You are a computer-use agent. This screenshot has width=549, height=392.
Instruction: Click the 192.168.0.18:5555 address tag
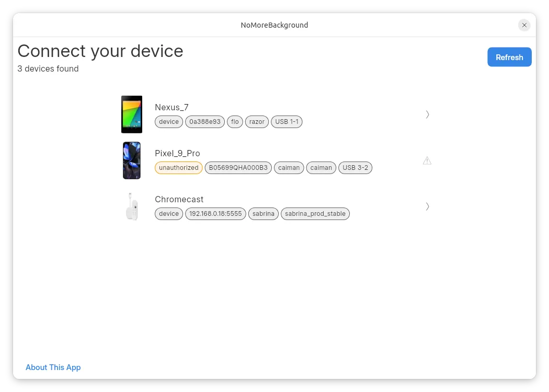(215, 214)
